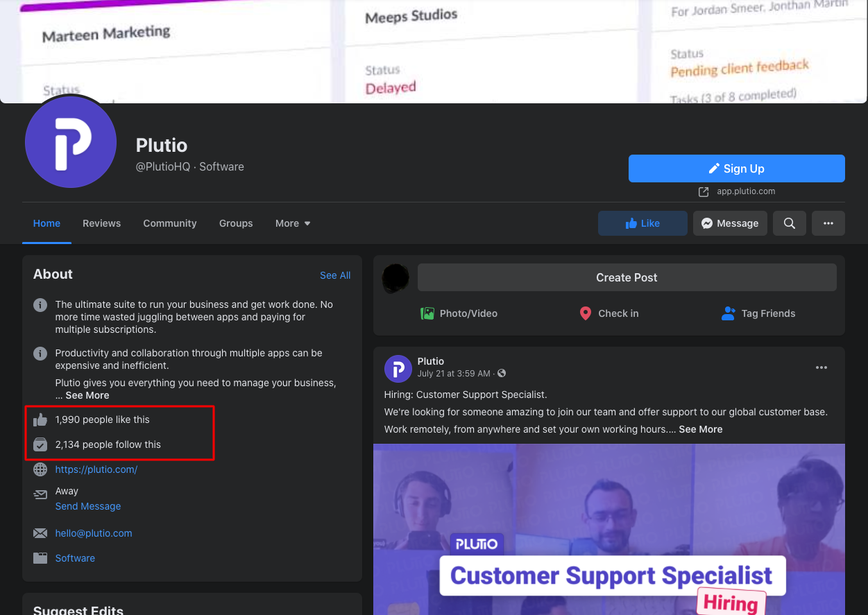Open Plutio page profile picture
This screenshot has width=868, height=615.
[x=71, y=142]
